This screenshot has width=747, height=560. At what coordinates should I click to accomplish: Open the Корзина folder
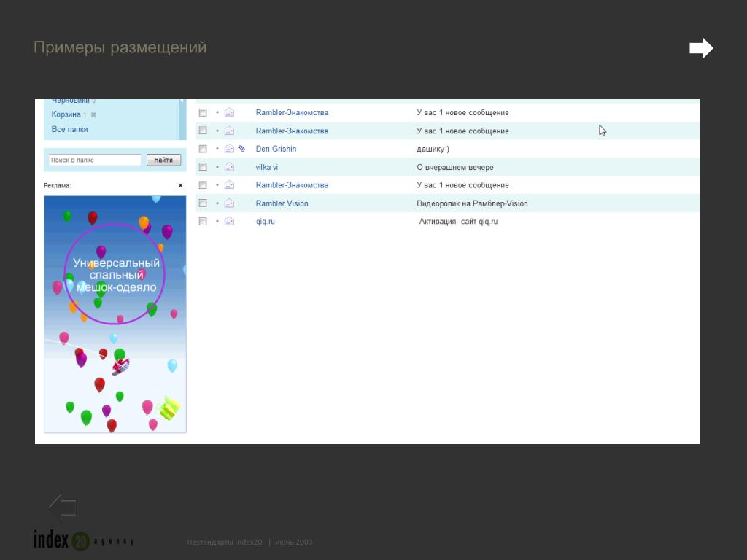click(x=66, y=114)
